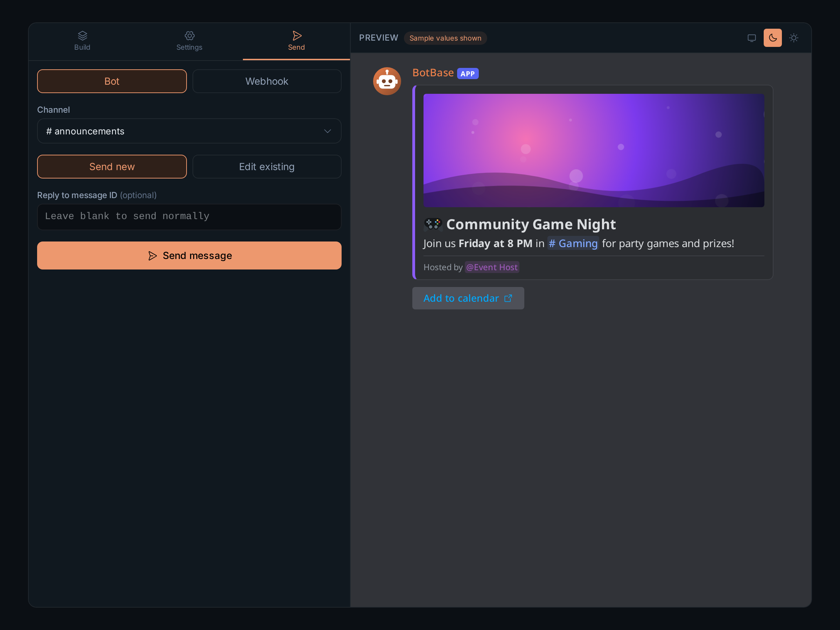
Task: Switch preview to system display theme
Action: point(751,38)
